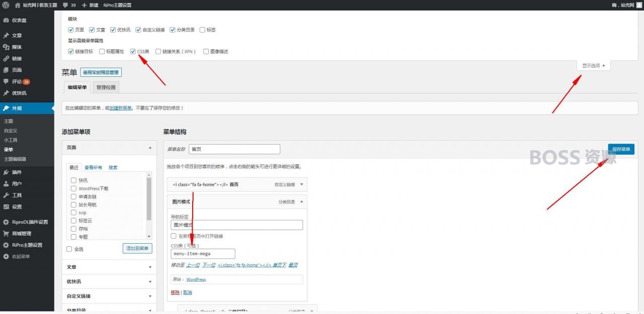Open the 插件 plugins icon in the sidebar
This screenshot has width=644, height=314.
point(6,172)
